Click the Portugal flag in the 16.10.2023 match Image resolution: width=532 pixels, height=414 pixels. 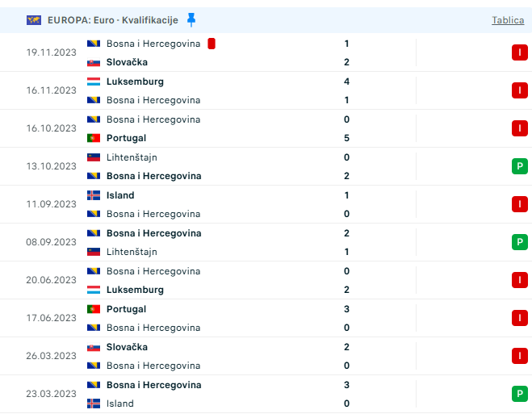coord(94,138)
